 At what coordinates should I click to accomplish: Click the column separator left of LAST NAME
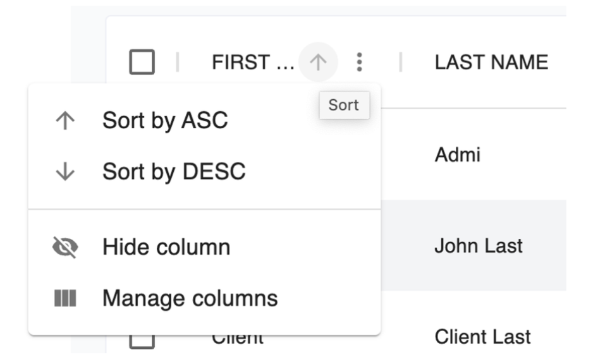coord(400,62)
